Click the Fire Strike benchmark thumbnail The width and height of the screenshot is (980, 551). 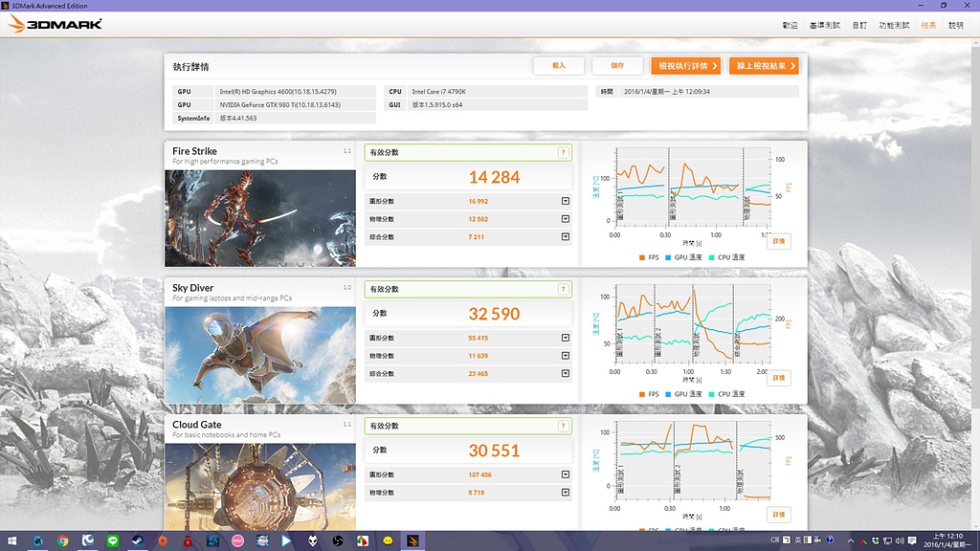coord(260,219)
